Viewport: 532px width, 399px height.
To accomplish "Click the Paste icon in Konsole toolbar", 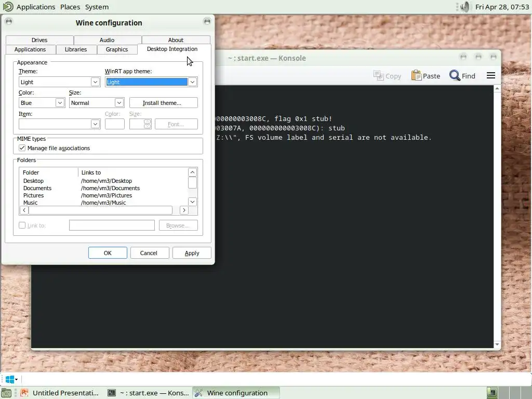I will pyautogui.click(x=416, y=75).
